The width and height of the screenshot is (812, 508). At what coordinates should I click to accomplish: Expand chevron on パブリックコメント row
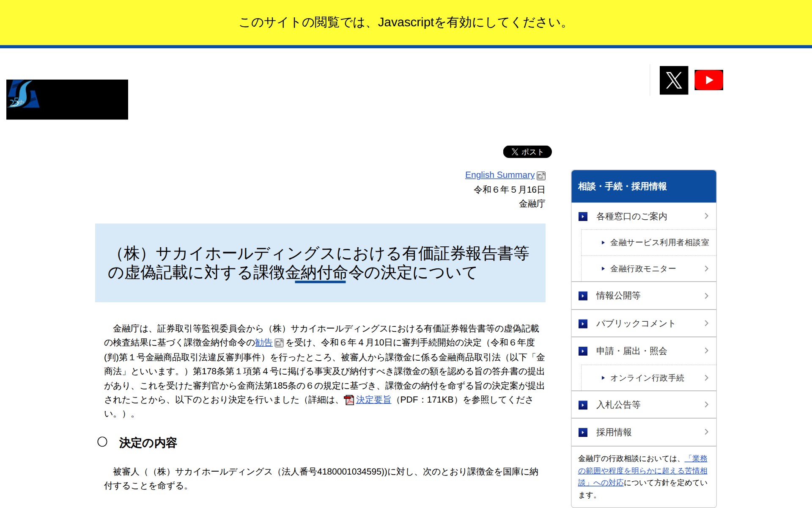click(706, 323)
